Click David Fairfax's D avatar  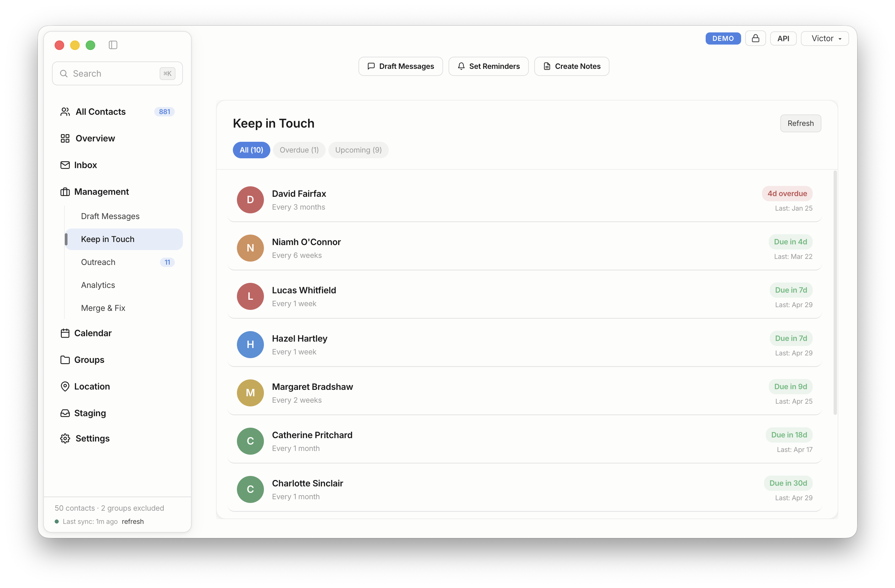tap(250, 200)
